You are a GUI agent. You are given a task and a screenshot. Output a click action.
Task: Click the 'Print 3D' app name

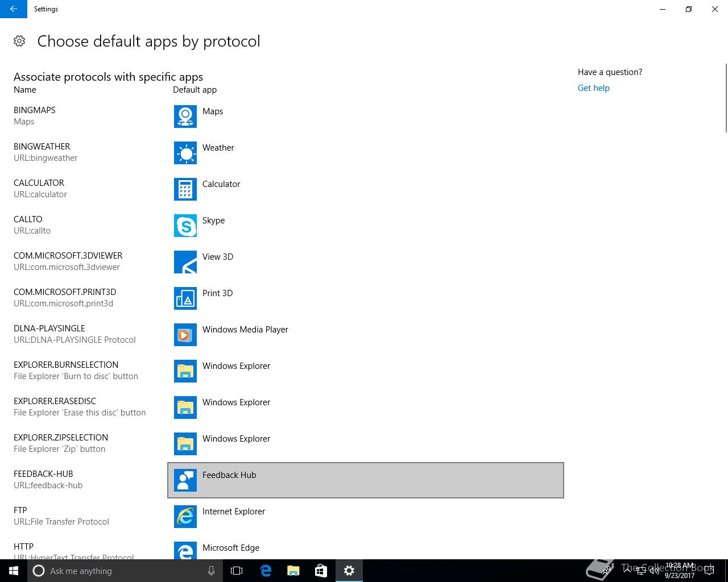217,293
